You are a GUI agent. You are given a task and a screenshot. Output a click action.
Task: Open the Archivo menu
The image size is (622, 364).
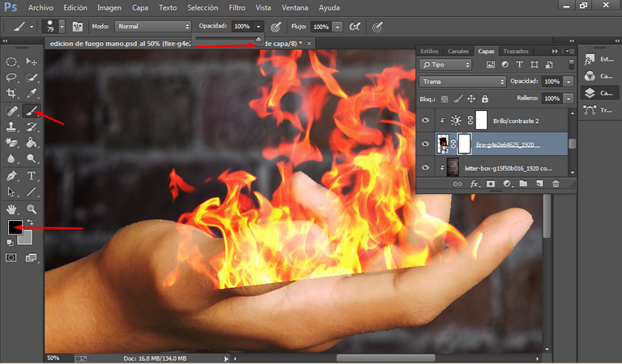pos(40,7)
